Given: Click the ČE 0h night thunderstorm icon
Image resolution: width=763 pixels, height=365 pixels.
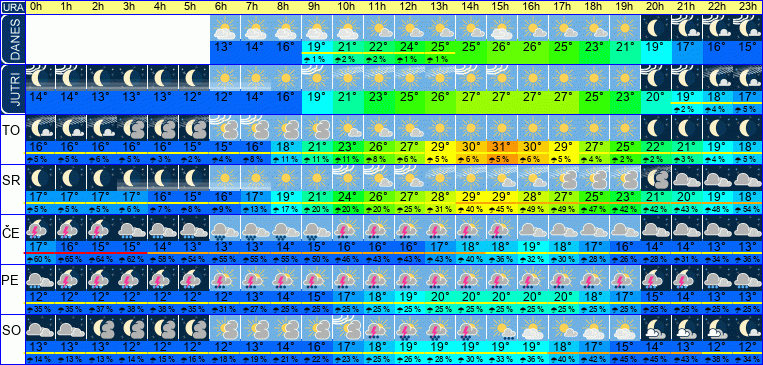Looking at the screenshot, I should pyautogui.click(x=40, y=227).
